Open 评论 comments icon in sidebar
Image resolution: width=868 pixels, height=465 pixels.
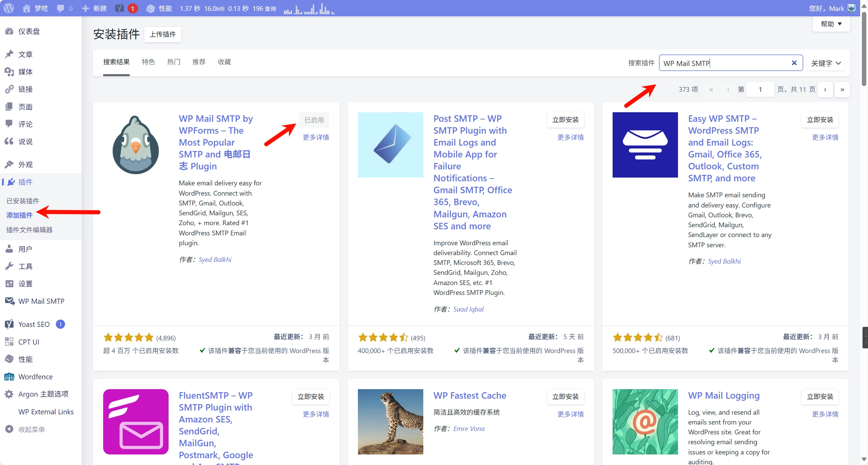pos(9,124)
